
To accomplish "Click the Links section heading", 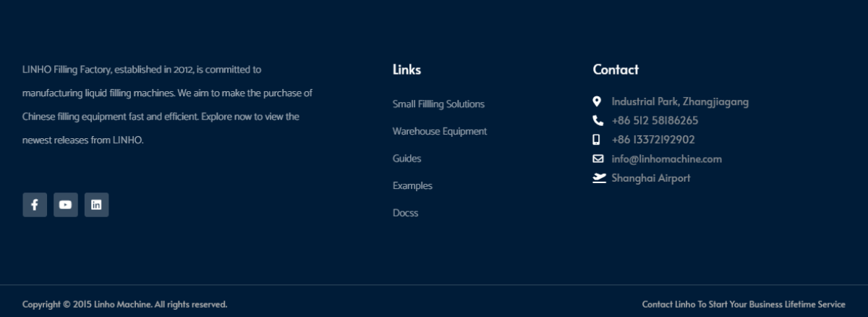I will 407,69.
